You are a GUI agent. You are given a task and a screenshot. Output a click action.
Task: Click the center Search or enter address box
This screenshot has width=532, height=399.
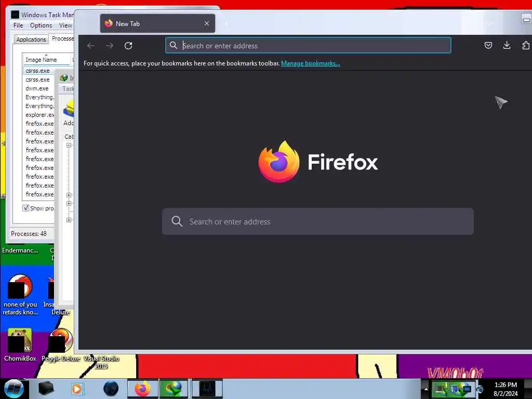coord(317,221)
